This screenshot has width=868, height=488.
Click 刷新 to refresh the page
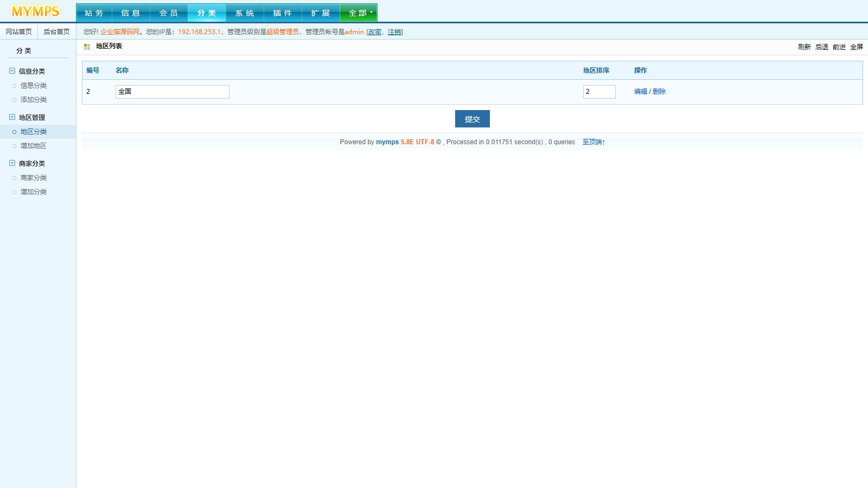point(804,47)
